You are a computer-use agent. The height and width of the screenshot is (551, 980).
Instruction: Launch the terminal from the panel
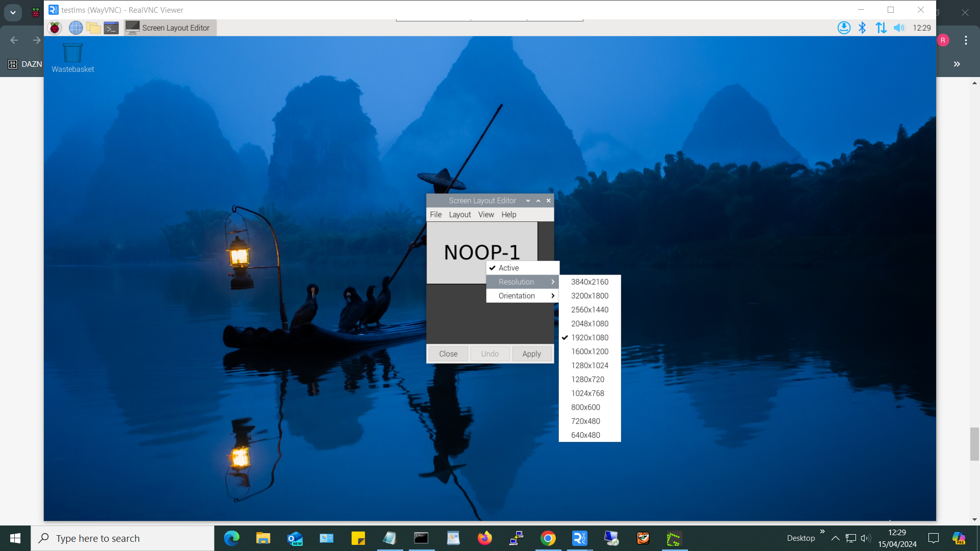click(x=111, y=28)
